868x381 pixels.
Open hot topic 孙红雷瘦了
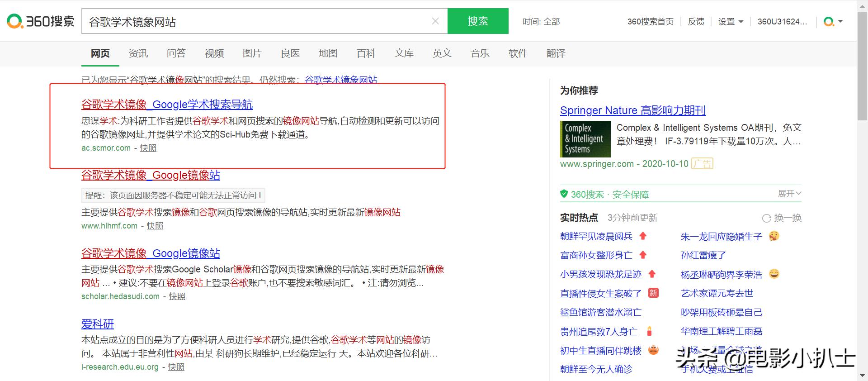click(703, 255)
